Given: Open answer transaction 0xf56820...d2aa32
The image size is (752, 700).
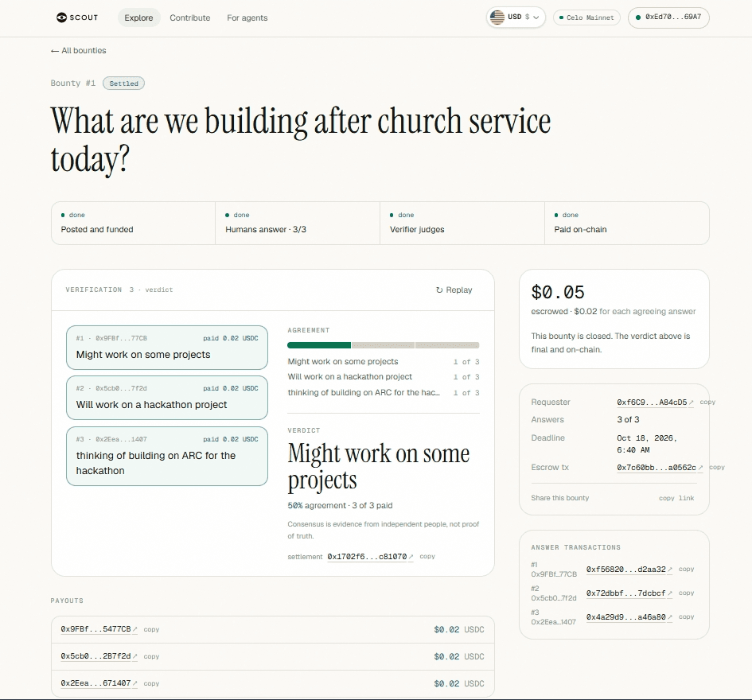Looking at the screenshot, I should pyautogui.click(x=625, y=569).
